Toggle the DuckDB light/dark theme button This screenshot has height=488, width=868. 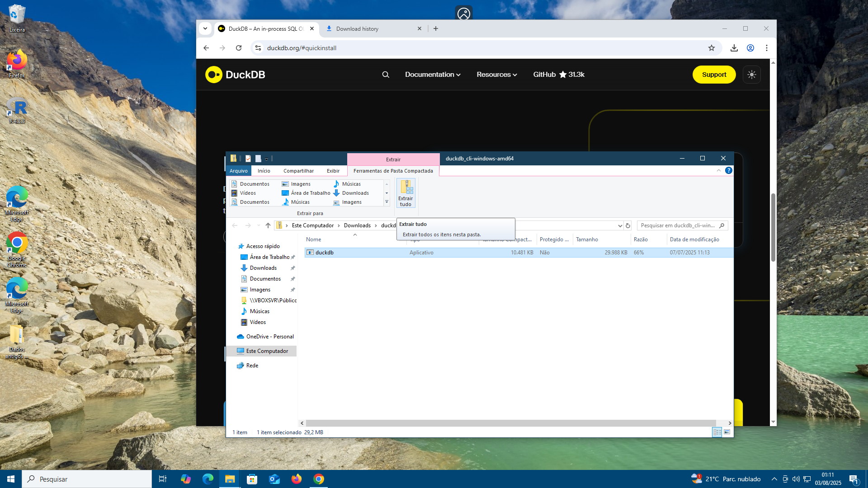coord(751,75)
